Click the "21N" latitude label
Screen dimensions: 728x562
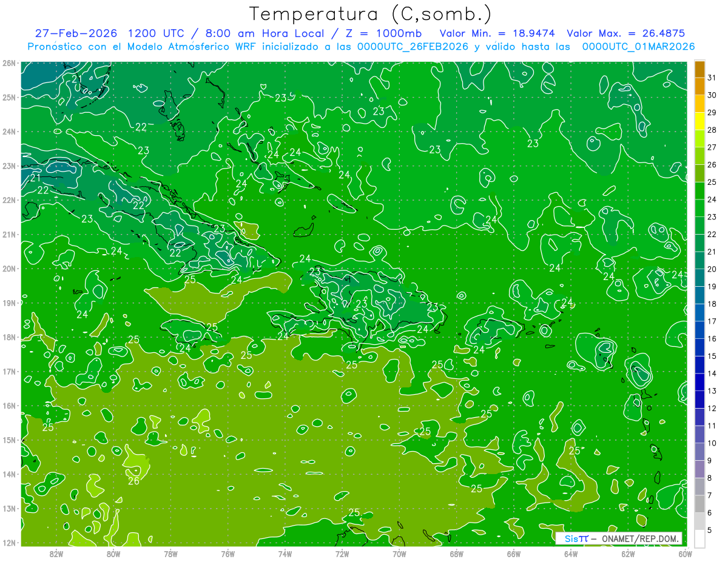8,234
